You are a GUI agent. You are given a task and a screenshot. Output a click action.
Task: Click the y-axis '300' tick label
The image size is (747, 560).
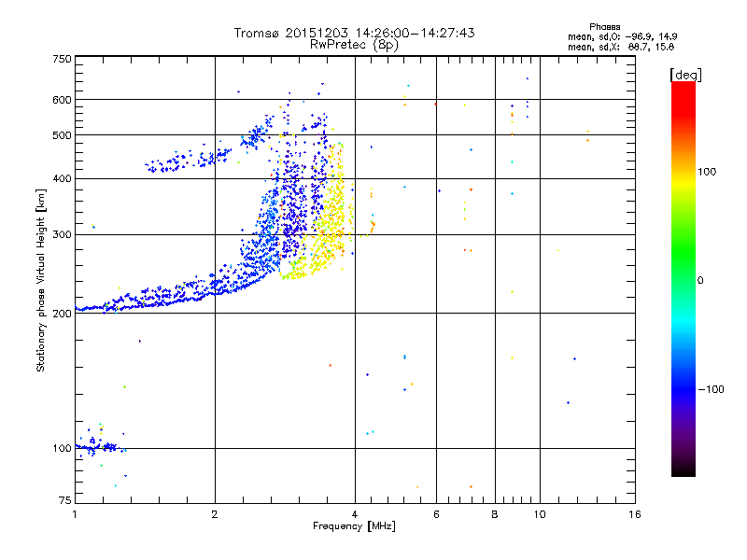click(x=62, y=235)
